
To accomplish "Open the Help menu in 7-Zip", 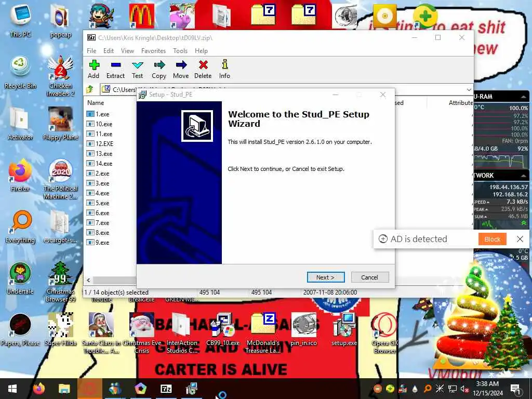I will [x=201, y=51].
